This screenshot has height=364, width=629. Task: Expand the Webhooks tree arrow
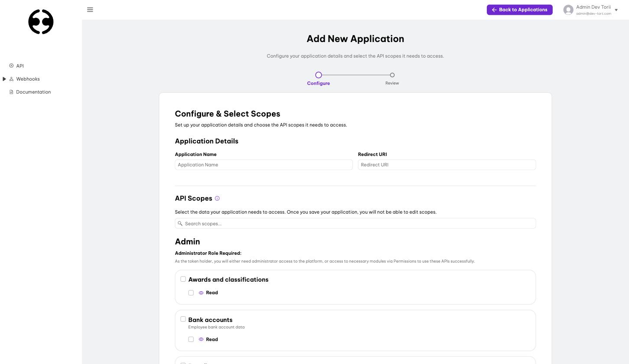[4, 79]
